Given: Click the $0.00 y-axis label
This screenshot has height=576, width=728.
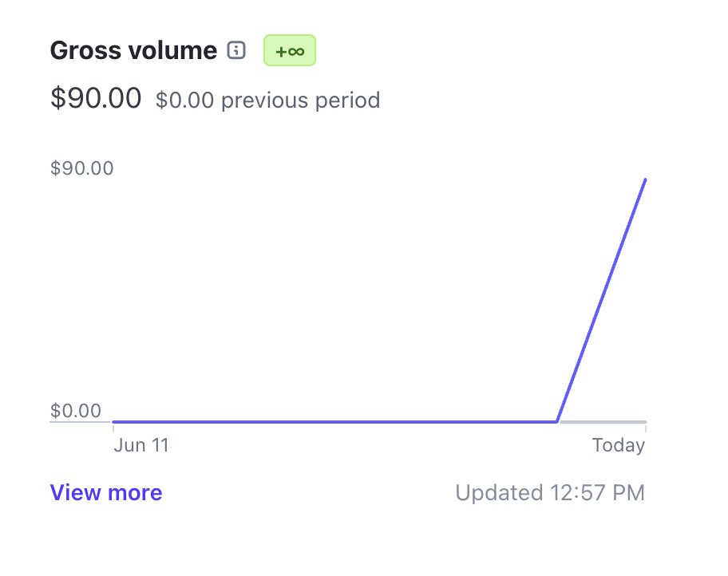Looking at the screenshot, I should pyautogui.click(x=76, y=412).
